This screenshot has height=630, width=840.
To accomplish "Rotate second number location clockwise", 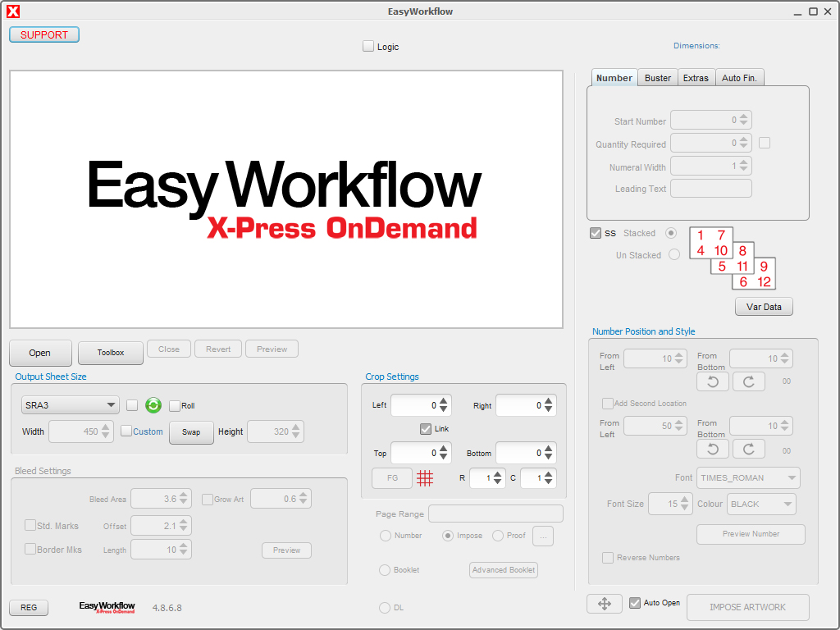I will 748,449.
